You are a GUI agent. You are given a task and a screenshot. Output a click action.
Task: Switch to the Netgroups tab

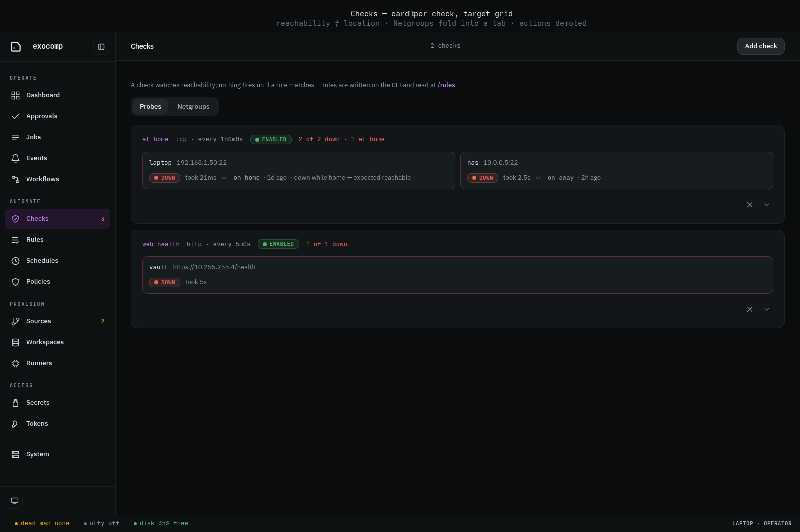[193, 107]
